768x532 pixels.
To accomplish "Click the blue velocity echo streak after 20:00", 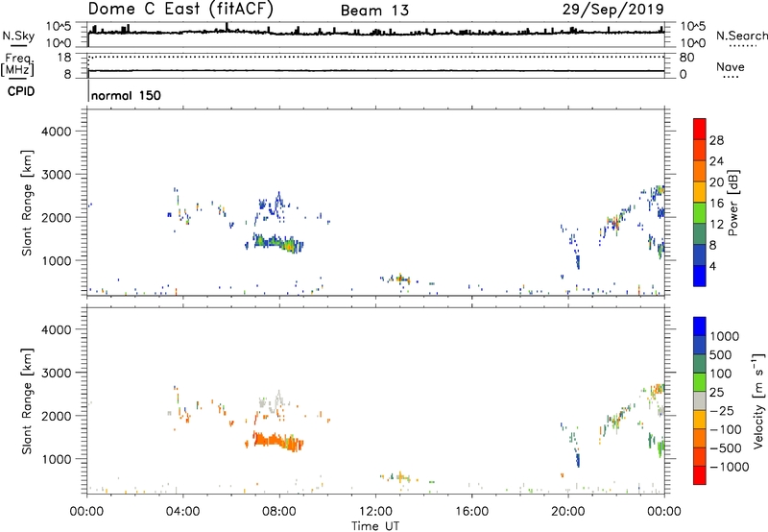I will click(578, 460).
